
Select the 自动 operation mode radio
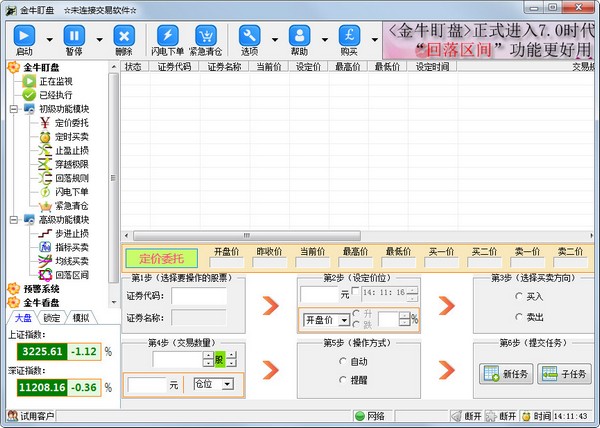coord(343,361)
